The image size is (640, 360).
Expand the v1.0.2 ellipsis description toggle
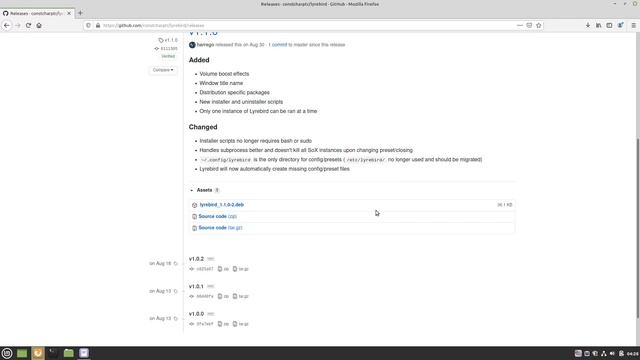click(211, 259)
